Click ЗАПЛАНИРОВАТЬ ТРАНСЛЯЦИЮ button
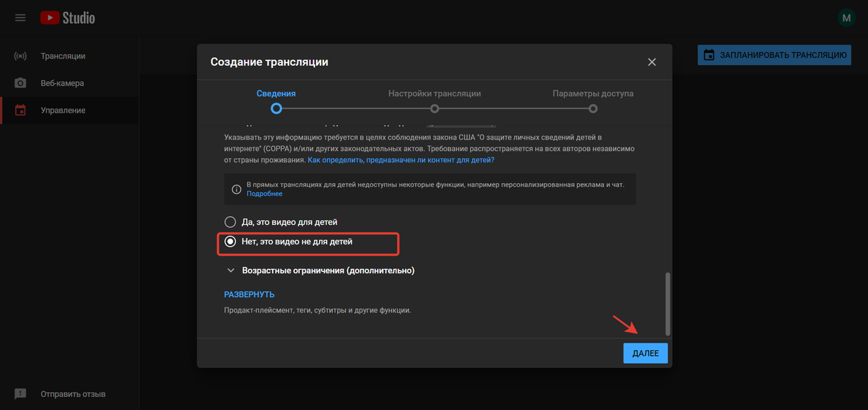Viewport: 868px width, 410px height. (774, 55)
